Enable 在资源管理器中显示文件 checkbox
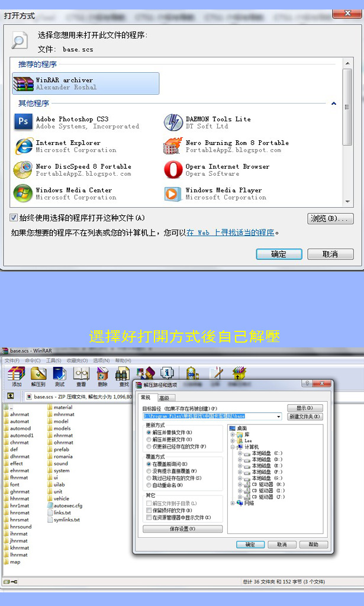This screenshot has height=606, width=364. click(x=149, y=517)
